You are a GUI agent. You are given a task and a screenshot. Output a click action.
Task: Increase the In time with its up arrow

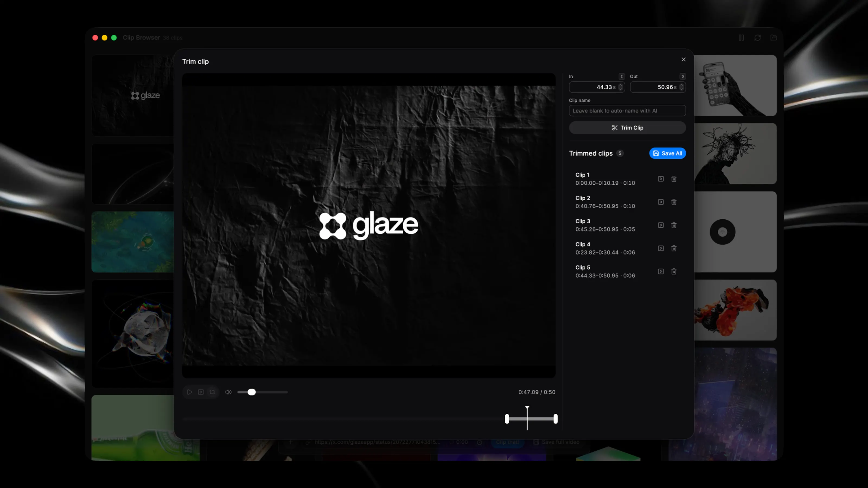pos(621,85)
